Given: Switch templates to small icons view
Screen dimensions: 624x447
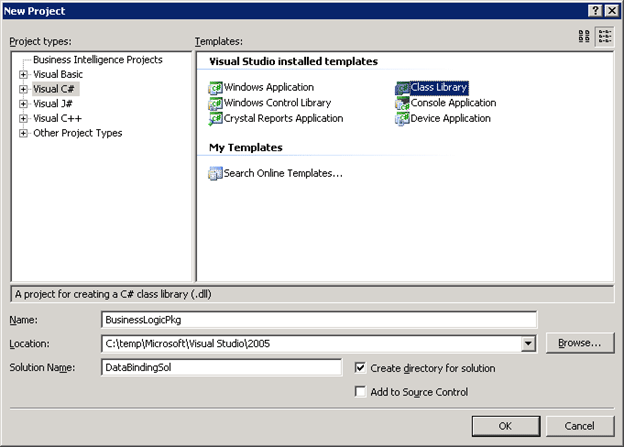Looking at the screenshot, I should 605,36.
